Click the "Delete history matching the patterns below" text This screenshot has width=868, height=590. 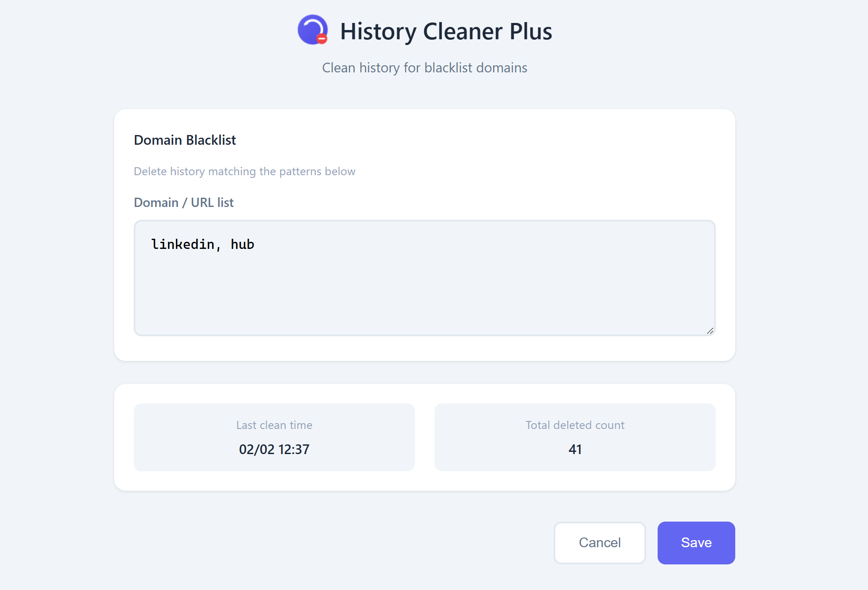(244, 171)
